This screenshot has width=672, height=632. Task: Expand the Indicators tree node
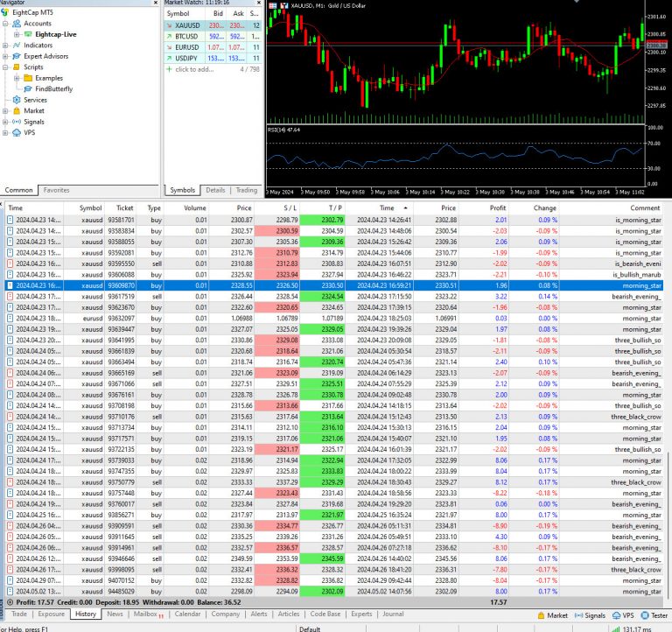pos(6,45)
